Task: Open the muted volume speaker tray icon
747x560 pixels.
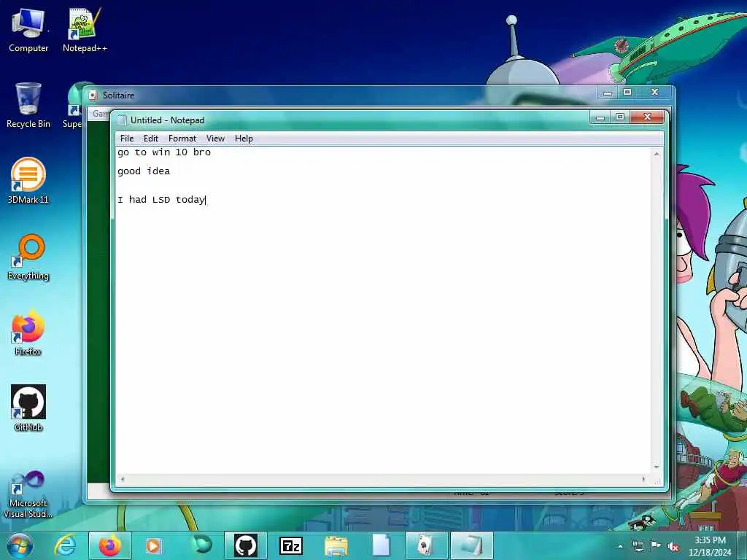Action: pyautogui.click(x=673, y=546)
